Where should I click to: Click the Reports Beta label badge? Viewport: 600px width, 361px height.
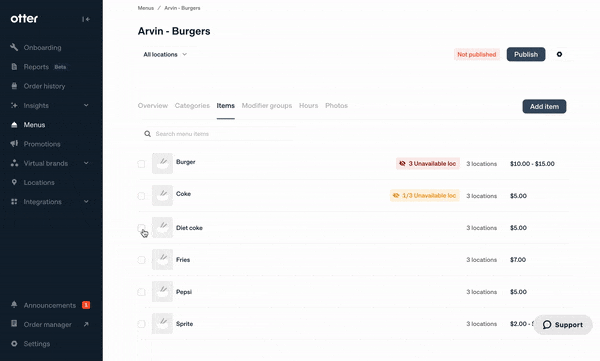(x=60, y=67)
